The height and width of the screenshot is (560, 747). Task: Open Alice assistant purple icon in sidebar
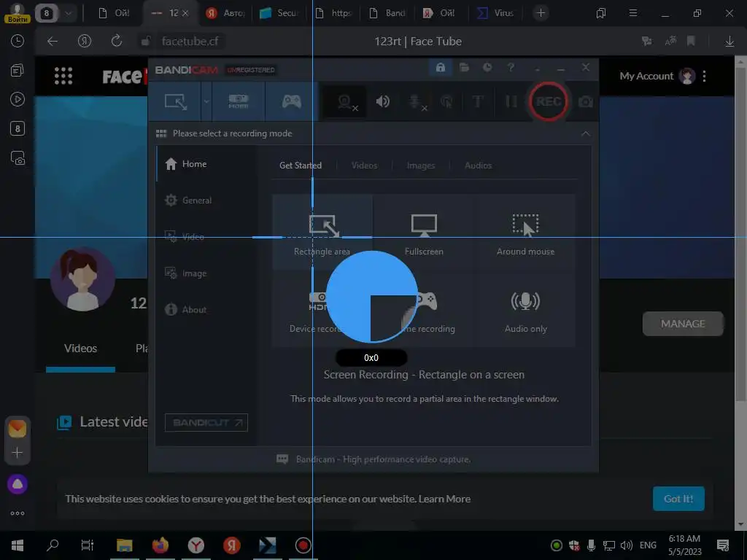tap(18, 484)
